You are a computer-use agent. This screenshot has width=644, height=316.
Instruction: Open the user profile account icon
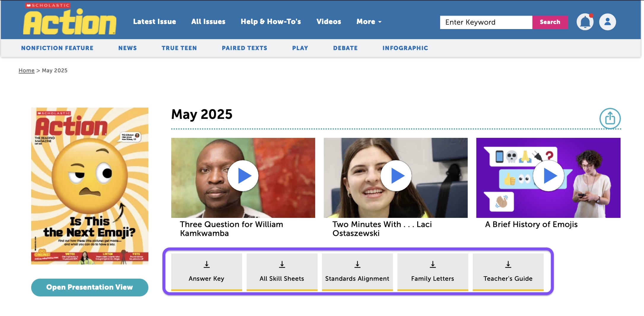(x=607, y=22)
